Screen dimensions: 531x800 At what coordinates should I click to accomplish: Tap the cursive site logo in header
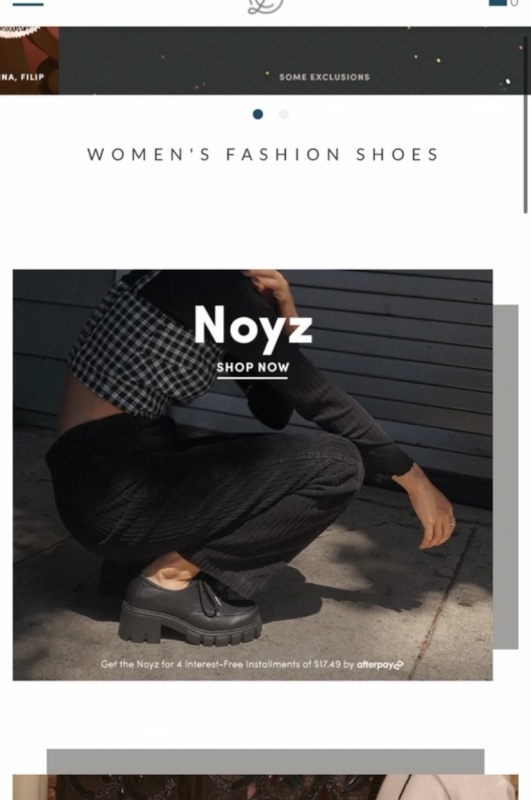point(266,6)
